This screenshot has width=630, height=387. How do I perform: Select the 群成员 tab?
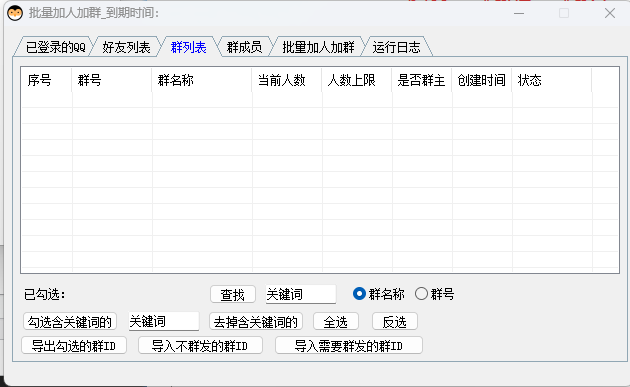tap(244, 47)
